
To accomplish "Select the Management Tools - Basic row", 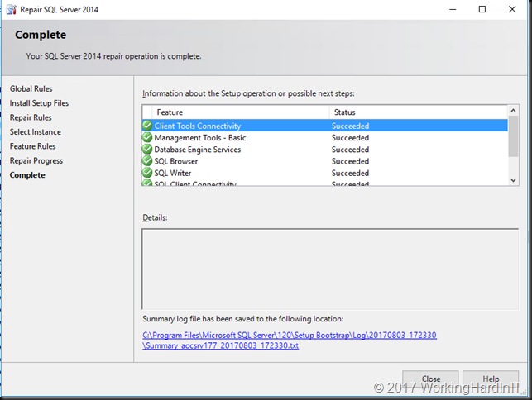I will pyautogui.click(x=325, y=137).
